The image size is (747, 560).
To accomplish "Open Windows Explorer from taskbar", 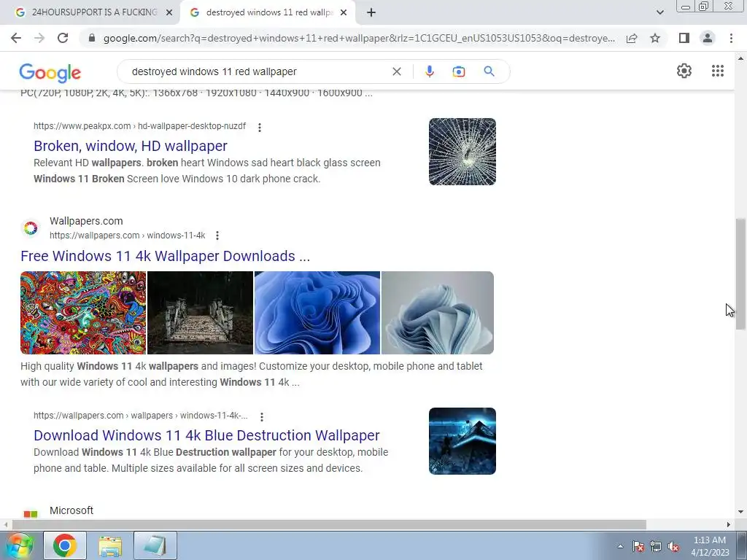I will click(110, 545).
